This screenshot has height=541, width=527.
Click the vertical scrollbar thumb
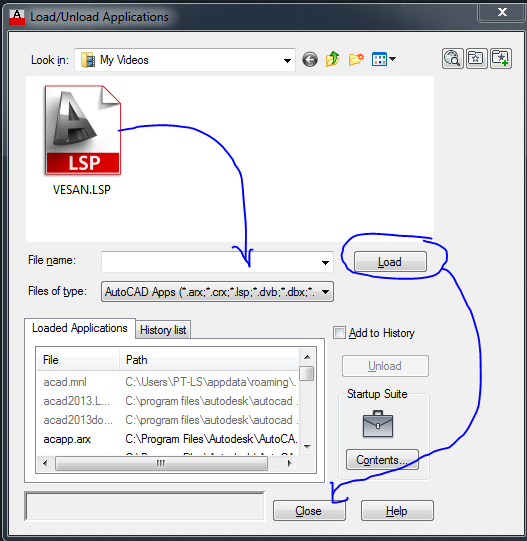(x=307, y=373)
